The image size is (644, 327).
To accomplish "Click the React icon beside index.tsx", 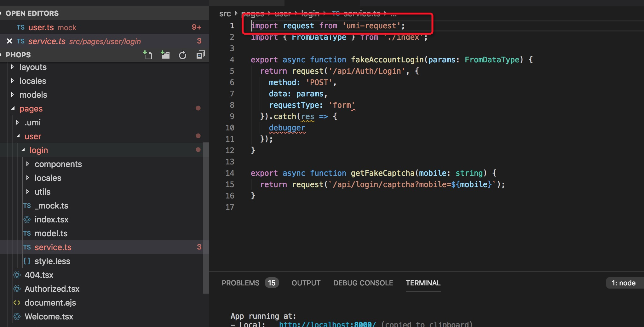I will click(x=27, y=220).
